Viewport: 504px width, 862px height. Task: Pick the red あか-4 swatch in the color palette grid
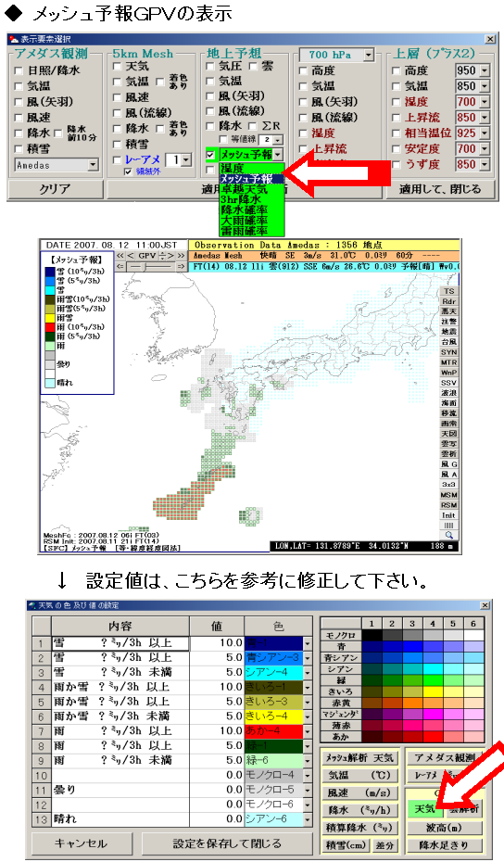(433, 736)
